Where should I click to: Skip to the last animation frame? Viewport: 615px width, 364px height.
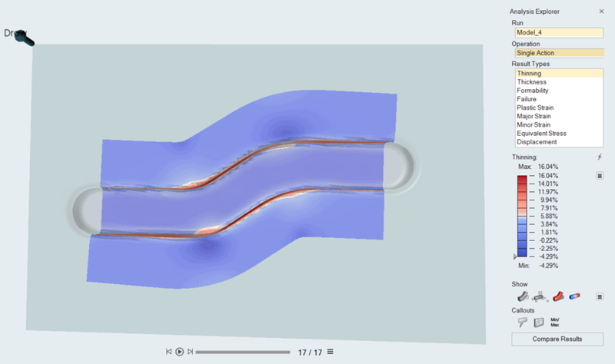click(190, 352)
